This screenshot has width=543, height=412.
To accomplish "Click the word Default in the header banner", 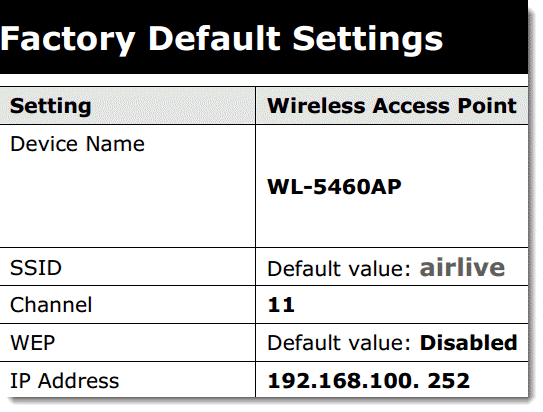I will (x=214, y=38).
